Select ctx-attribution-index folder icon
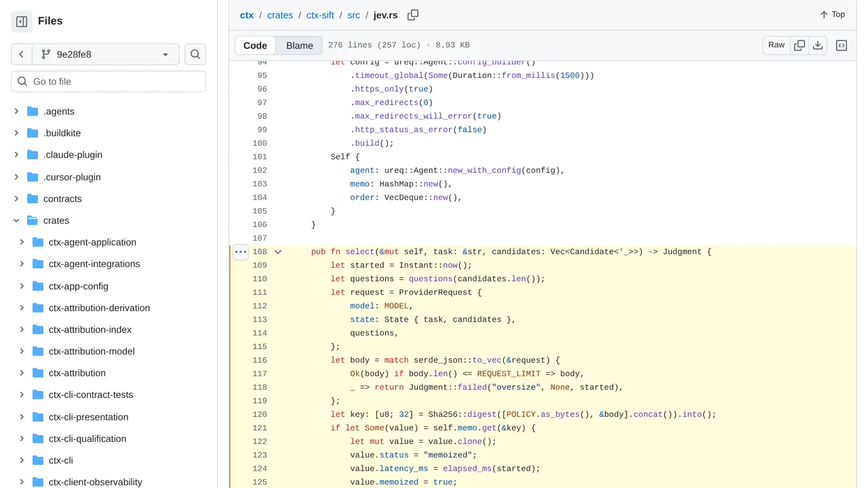This screenshot has width=868, height=488. [38, 329]
